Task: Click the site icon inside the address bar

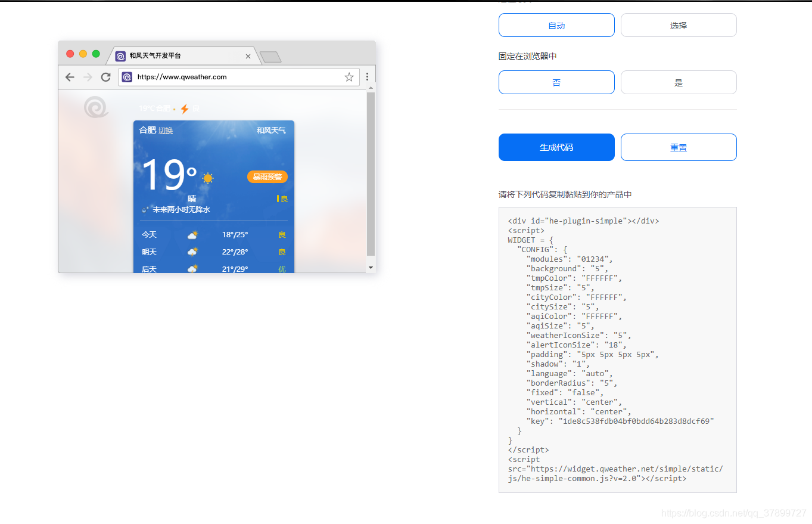Action: pyautogui.click(x=127, y=77)
